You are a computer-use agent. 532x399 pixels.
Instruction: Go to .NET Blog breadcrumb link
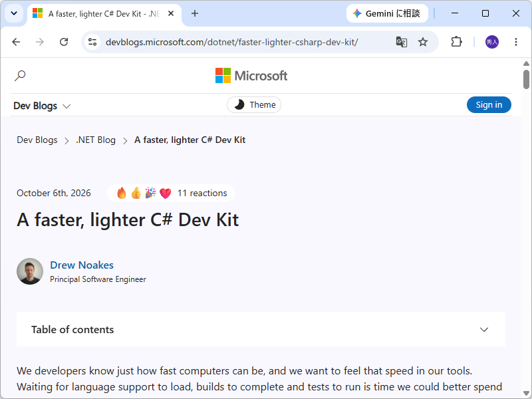click(x=96, y=140)
